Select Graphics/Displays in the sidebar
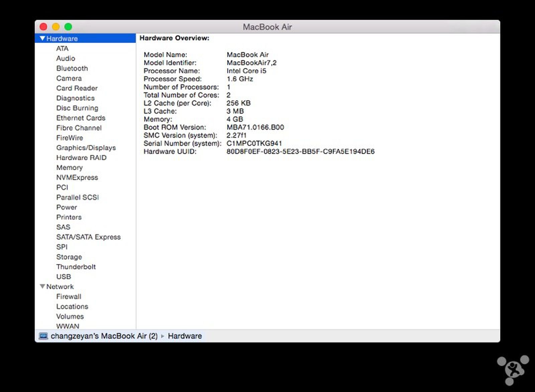 pyautogui.click(x=86, y=148)
